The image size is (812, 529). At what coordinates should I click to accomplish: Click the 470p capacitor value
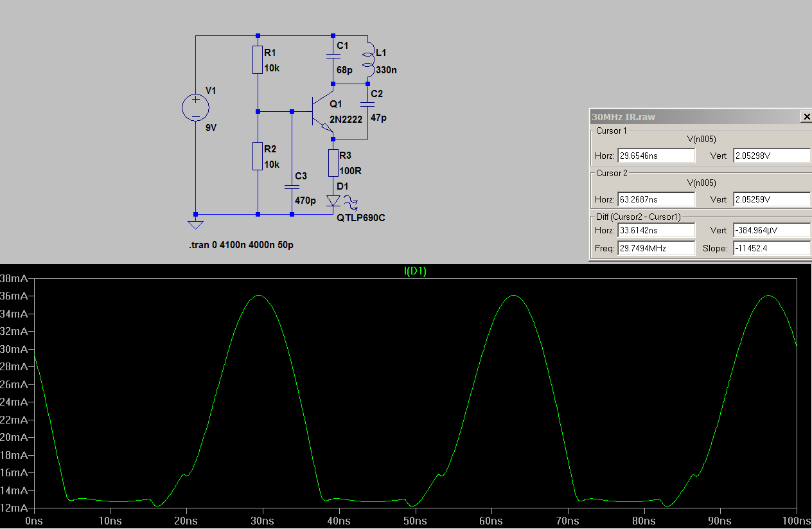(305, 201)
